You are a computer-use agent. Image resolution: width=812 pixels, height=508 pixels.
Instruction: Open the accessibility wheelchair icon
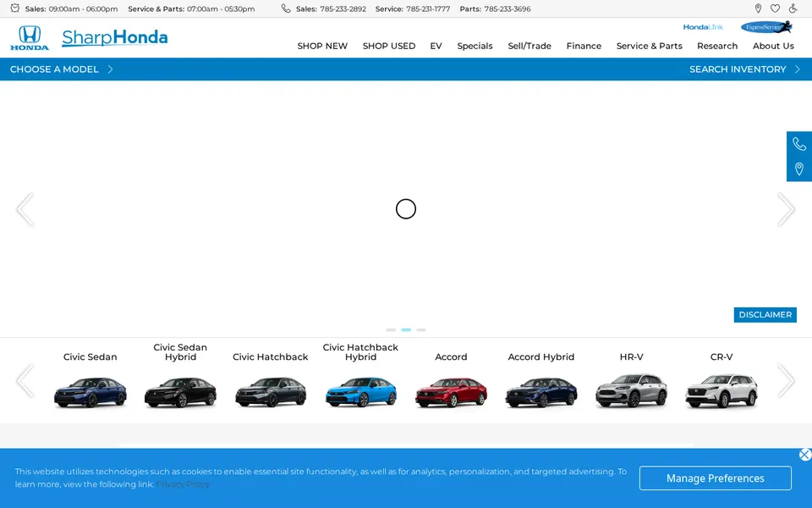pyautogui.click(x=793, y=8)
